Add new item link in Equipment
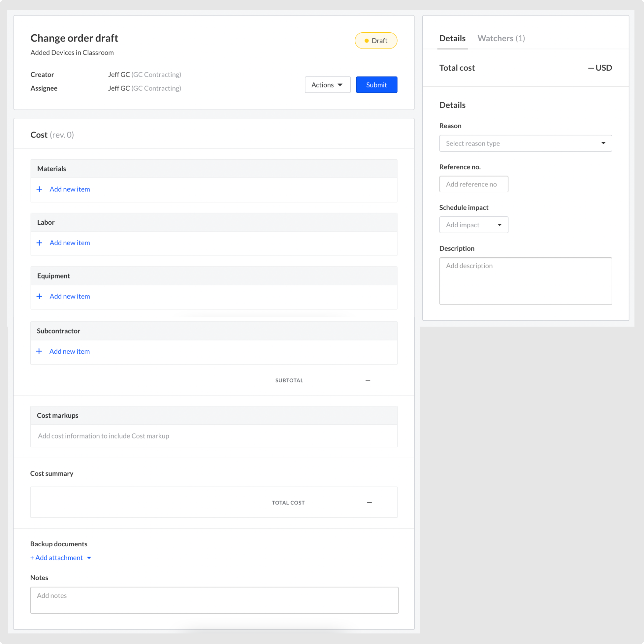 (70, 296)
